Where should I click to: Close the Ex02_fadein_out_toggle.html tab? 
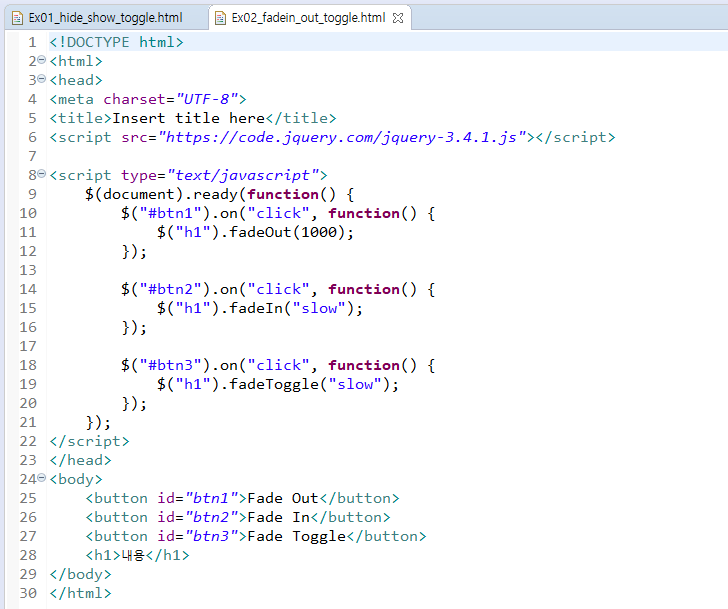pos(398,18)
